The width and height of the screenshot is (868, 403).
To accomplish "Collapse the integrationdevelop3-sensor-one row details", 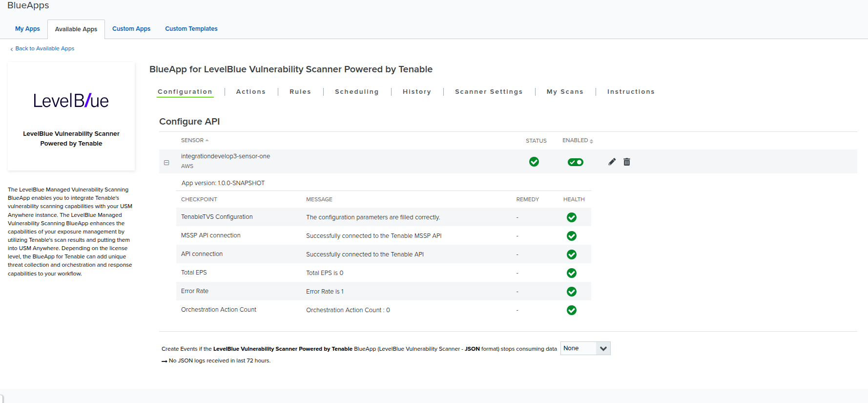I will (166, 163).
